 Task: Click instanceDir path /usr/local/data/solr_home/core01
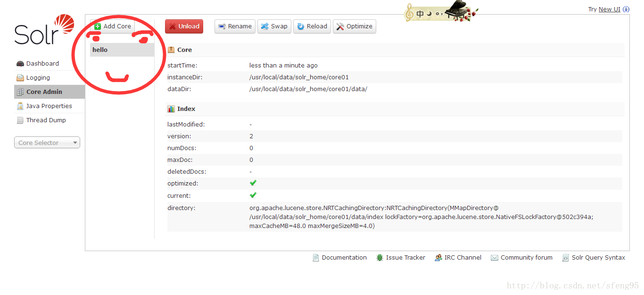tap(299, 77)
